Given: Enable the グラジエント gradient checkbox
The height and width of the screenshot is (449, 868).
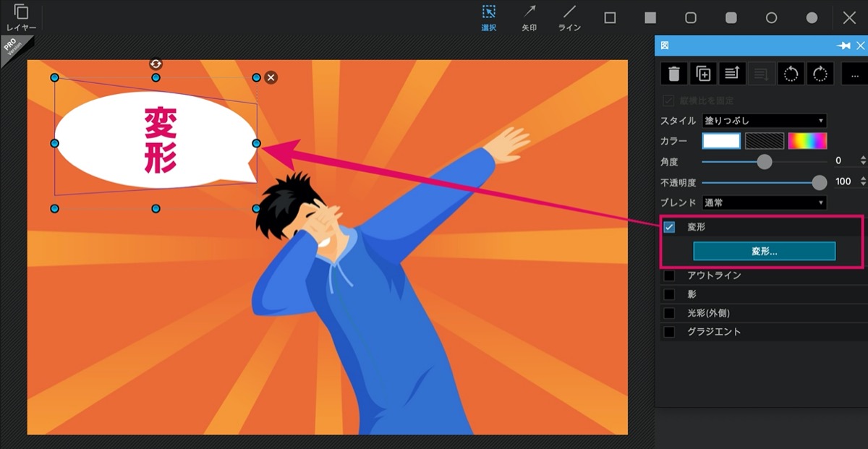Looking at the screenshot, I should pos(669,332).
